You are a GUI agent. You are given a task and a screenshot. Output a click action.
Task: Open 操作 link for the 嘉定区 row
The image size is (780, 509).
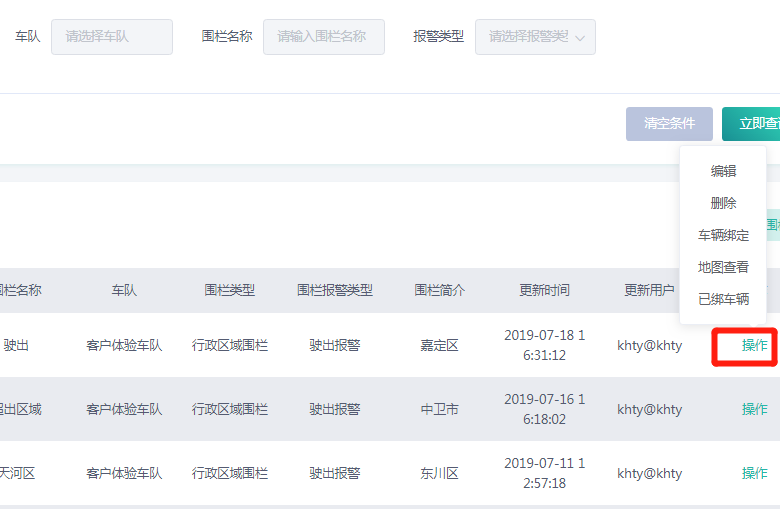(754, 346)
